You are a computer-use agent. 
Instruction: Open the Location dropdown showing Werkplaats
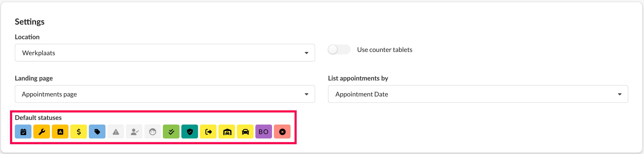tap(165, 53)
